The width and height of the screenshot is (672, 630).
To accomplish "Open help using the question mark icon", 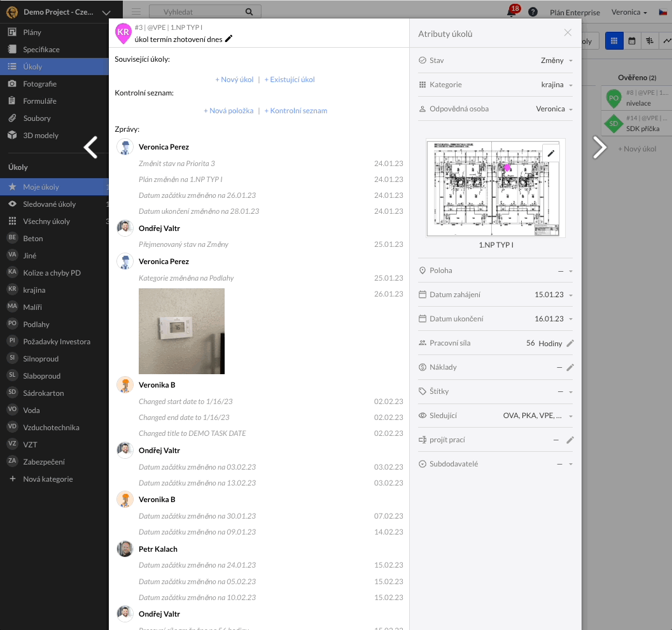I will click(x=533, y=11).
